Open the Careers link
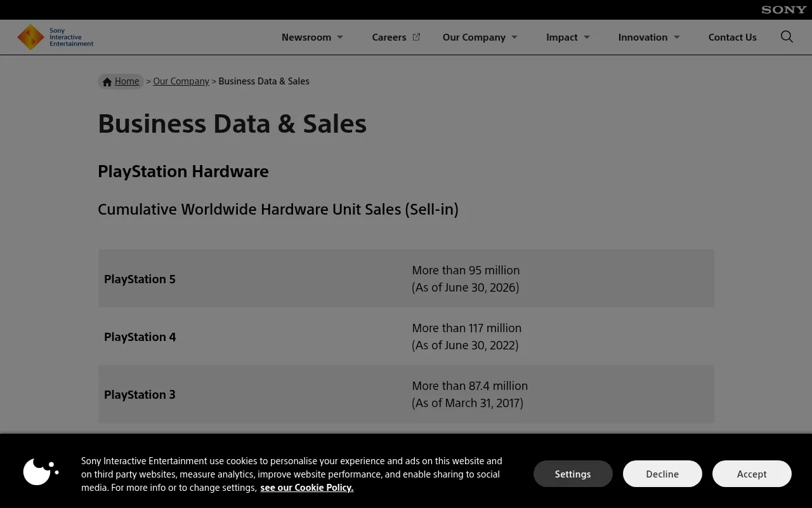The image size is (812, 508). click(389, 37)
